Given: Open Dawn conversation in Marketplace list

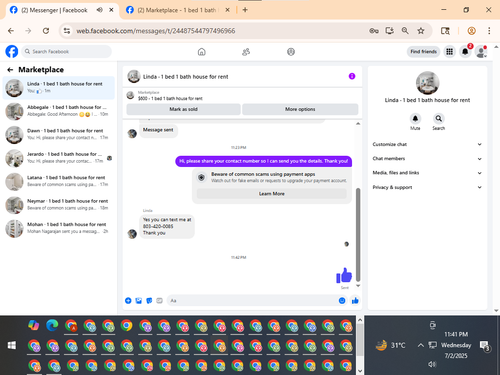Looking at the screenshot, I should [59, 134].
